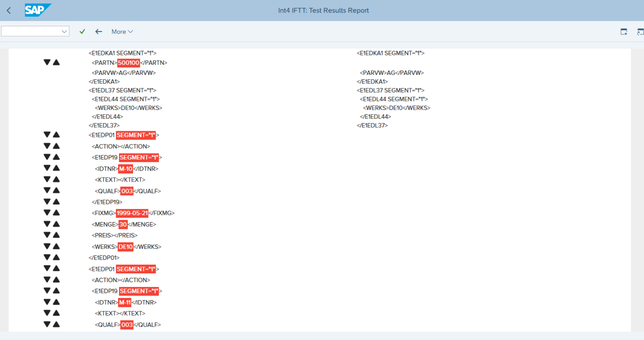644x340 pixels.
Task: Click the up triangle beside PARTN 500100 row
Action: coord(56,62)
